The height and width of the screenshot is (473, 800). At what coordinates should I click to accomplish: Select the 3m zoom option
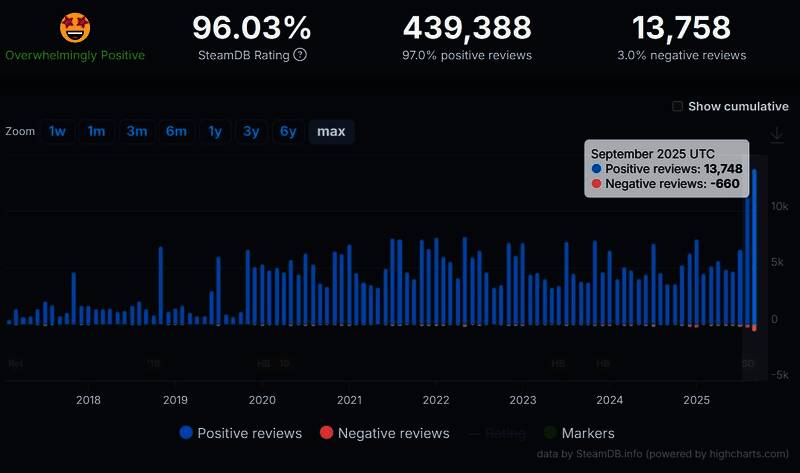(x=136, y=131)
